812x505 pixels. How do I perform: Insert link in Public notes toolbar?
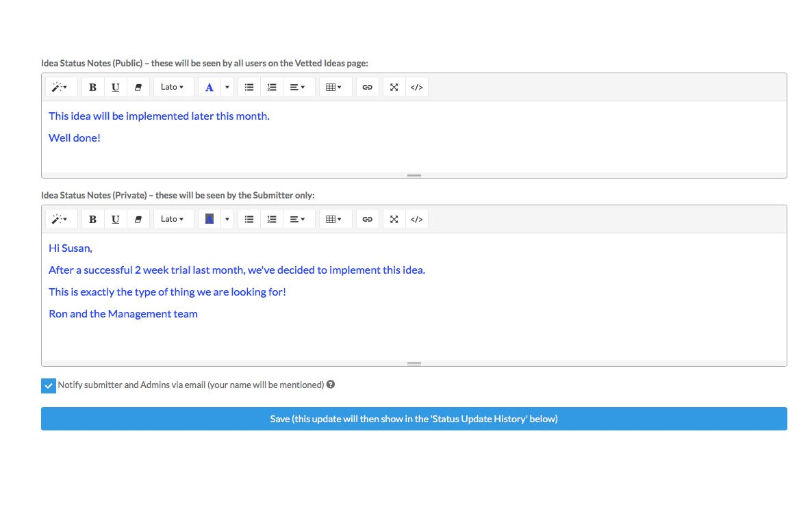(367, 87)
